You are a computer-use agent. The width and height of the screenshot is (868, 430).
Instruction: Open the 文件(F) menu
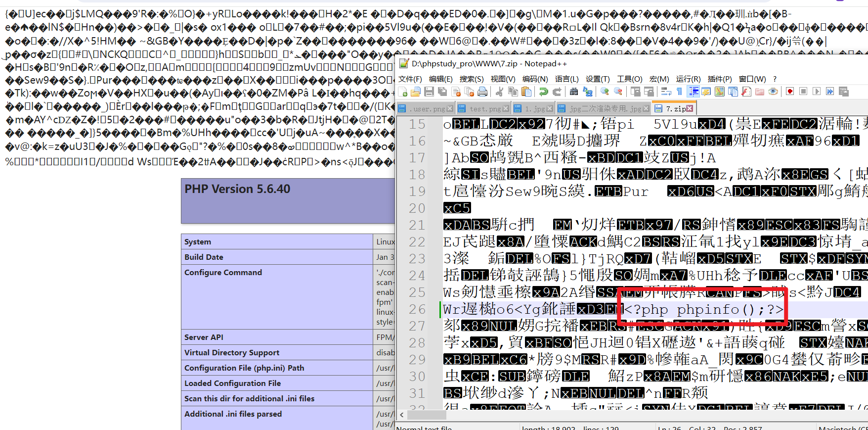[x=410, y=79]
